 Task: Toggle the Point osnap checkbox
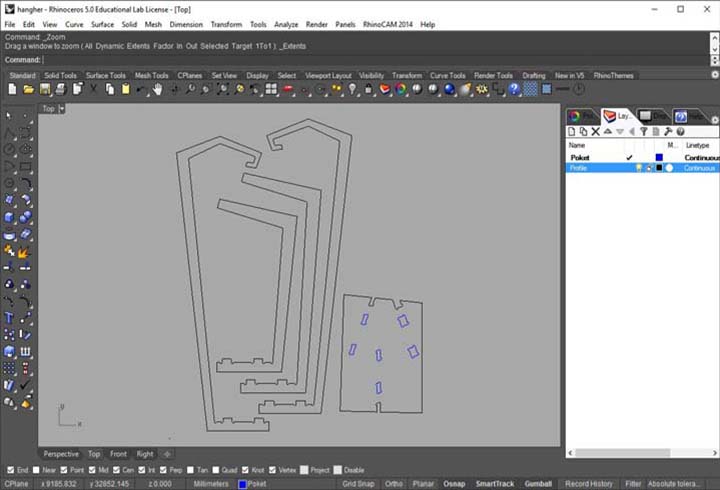64,470
